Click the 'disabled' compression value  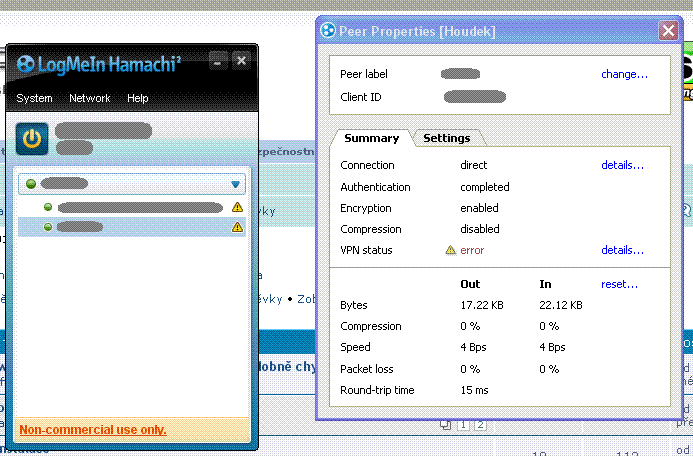(480, 229)
